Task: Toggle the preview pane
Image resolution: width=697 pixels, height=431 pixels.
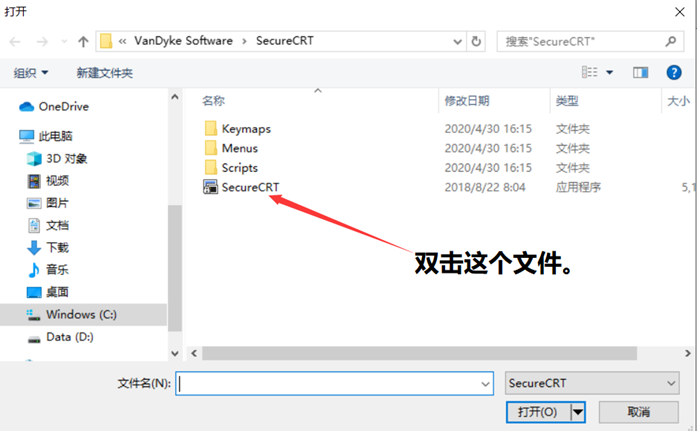Action: click(641, 72)
